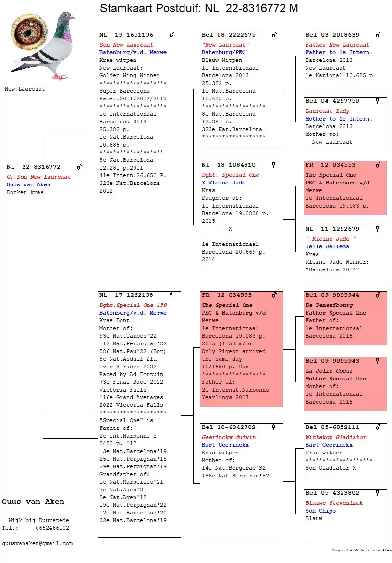Viewport: 392px width, 563px height.
Task: Click the male symbol on NL 22-8316772
Action: [79, 167]
